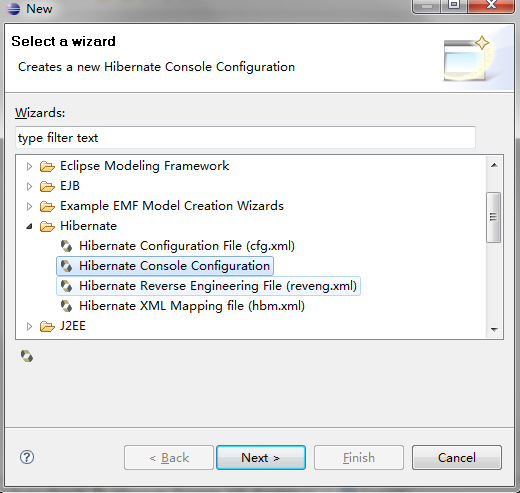Click the type filter text field
The width and height of the screenshot is (520, 493).
pyautogui.click(x=245, y=137)
